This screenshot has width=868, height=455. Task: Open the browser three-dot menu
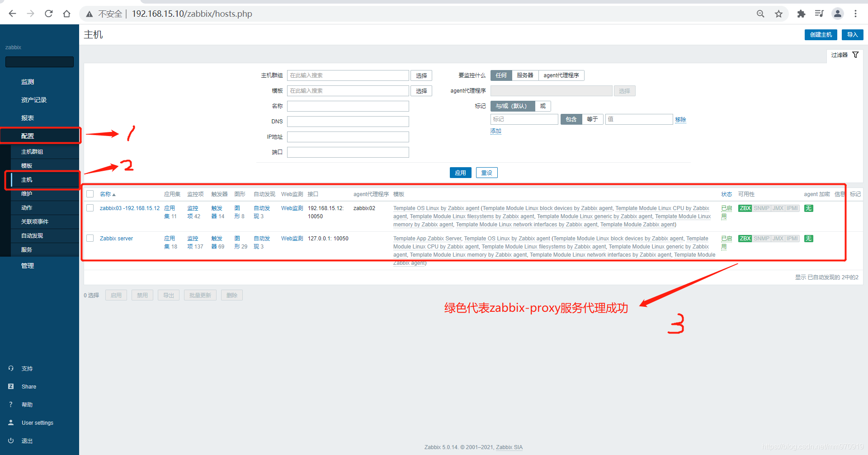click(855, 14)
